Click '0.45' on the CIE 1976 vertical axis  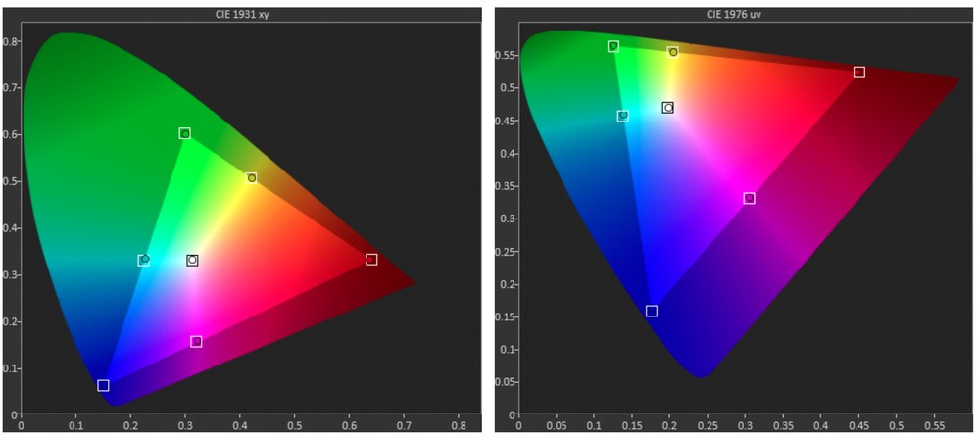(507, 121)
